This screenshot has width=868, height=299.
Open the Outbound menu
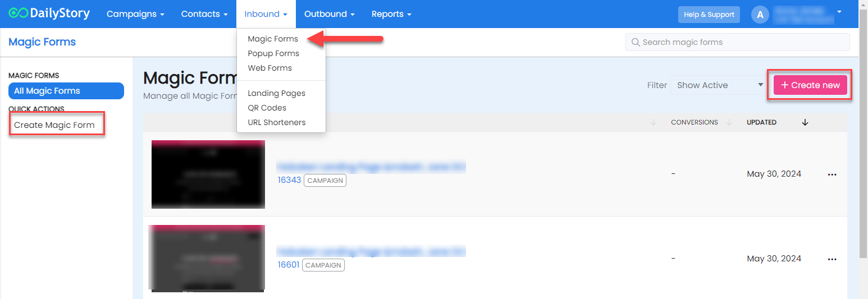[x=329, y=14]
